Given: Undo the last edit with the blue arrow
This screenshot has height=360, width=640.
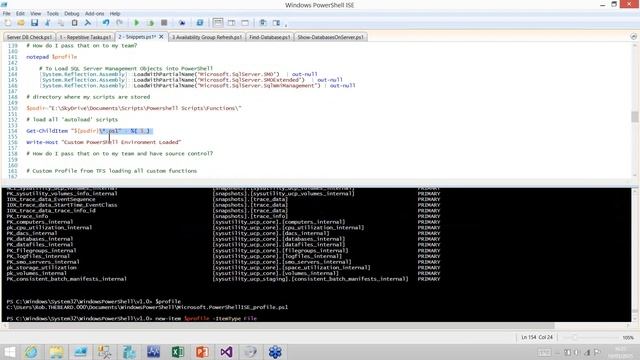Looking at the screenshot, I should coord(106,23).
